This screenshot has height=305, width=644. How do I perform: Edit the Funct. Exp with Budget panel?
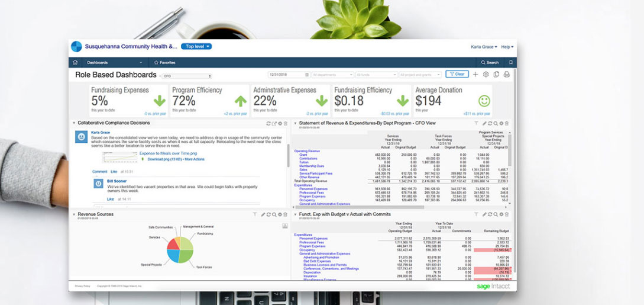click(485, 214)
